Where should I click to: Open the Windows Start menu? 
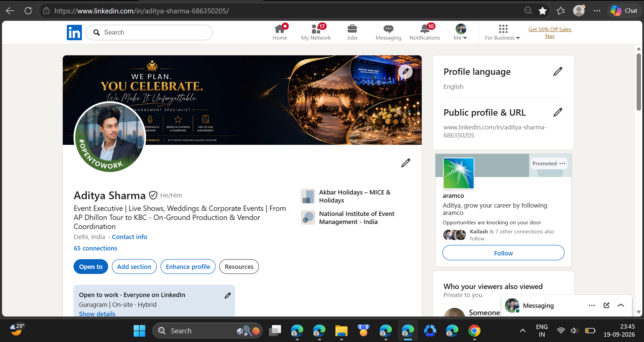(x=139, y=331)
